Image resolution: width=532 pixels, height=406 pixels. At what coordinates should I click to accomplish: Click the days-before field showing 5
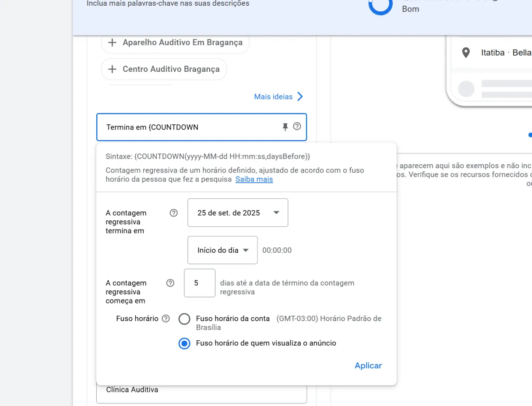tap(200, 283)
